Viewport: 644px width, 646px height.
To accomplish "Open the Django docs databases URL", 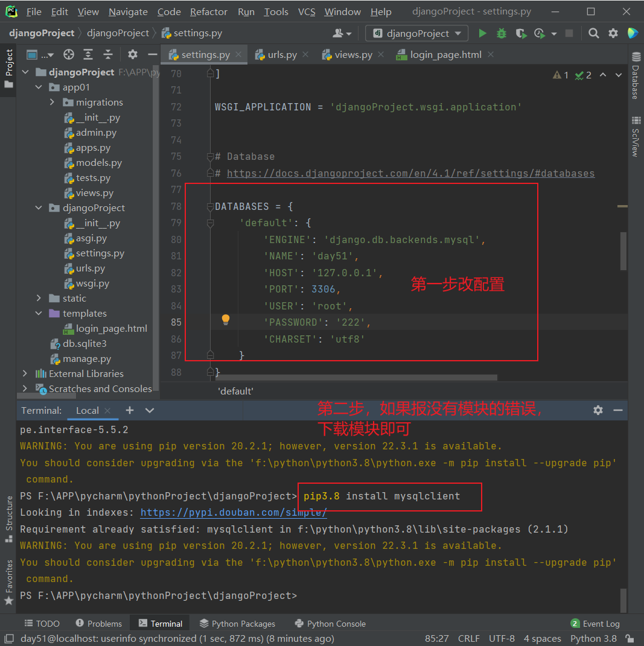I will click(410, 174).
